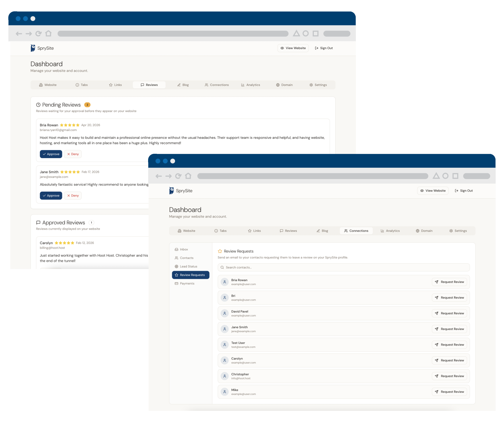Click the triangle icon in front browser toolbar
The image size is (504, 421).
pos(436,176)
